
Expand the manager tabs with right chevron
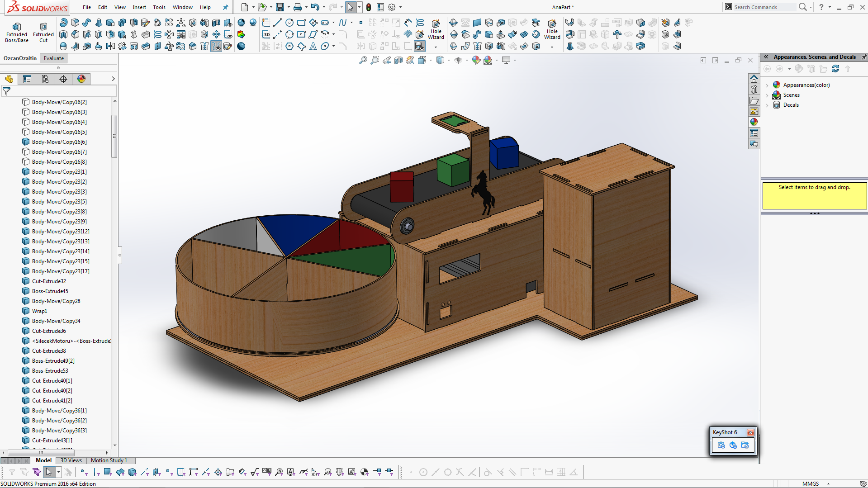coord(113,79)
